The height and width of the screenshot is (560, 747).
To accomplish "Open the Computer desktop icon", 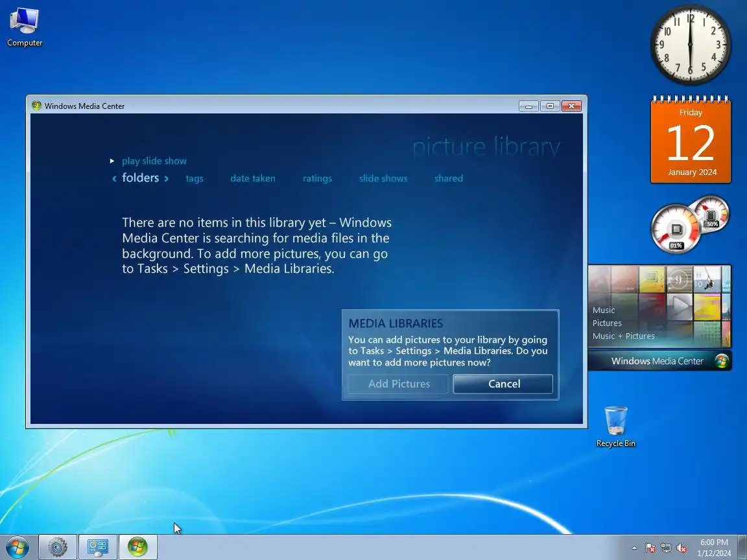I will tap(24, 28).
